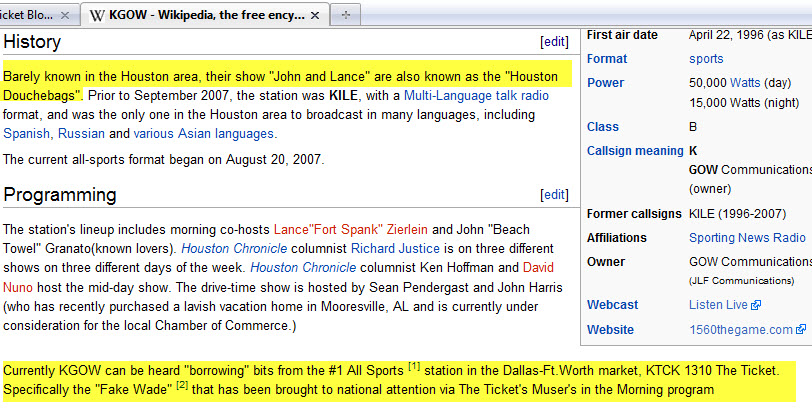Go to footnote reference 1
Image resolution: width=812 pixels, height=416 pixels.
pyautogui.click(x=414, y=367)
